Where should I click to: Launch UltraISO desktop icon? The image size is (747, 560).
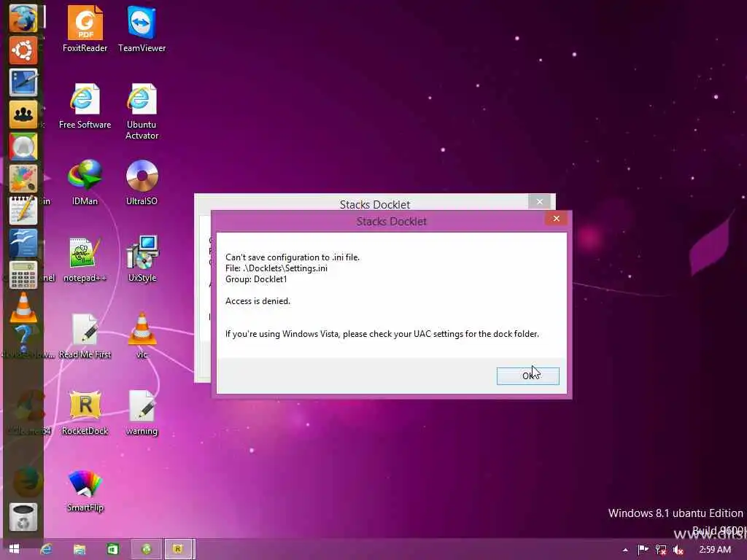pos(142,182)
